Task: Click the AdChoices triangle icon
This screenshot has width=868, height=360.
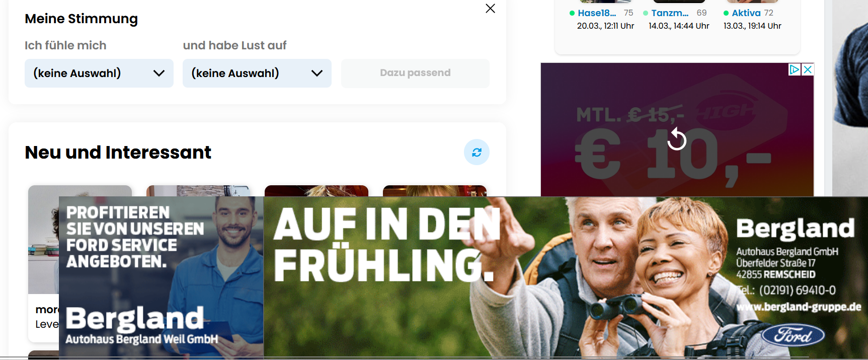Action: 795,69
